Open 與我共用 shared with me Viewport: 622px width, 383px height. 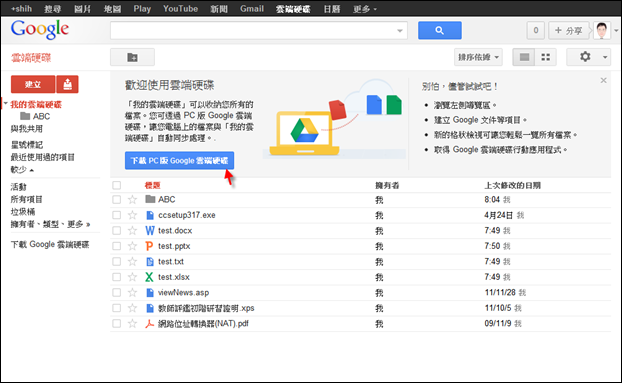(x=27, y=129)
